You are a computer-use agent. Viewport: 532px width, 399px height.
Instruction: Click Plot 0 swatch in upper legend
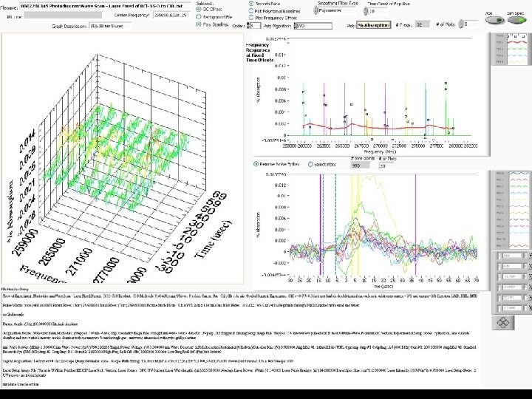pyautogui.click(x=517, y=36)
